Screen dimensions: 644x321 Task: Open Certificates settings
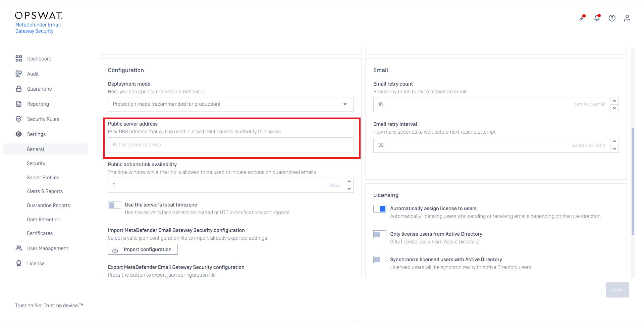(x=40, y=233)
